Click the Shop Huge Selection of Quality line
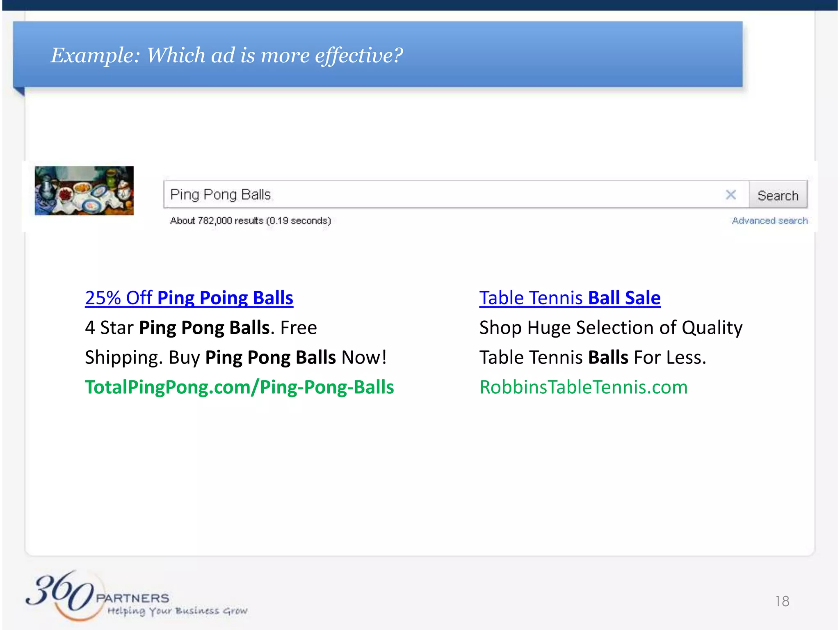This screenshot has height=630, width=840. click(610, 328)
